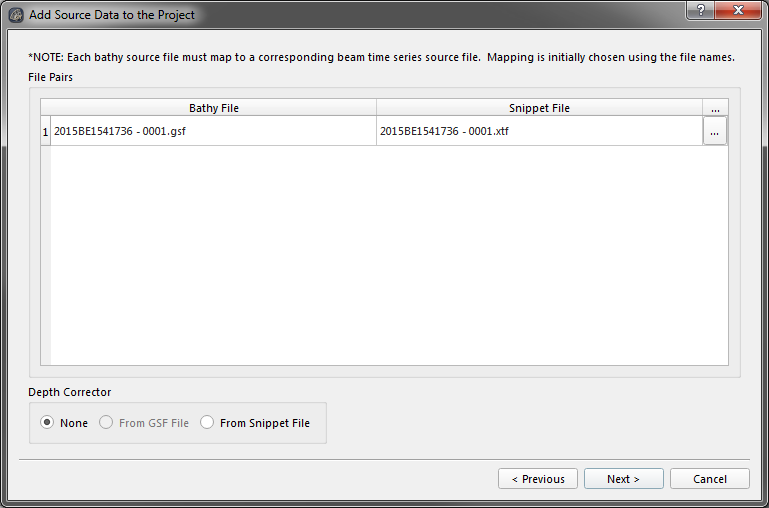769x508 pixels.
Task: Close the Add Source Data dialog
Action: (742, 9)
